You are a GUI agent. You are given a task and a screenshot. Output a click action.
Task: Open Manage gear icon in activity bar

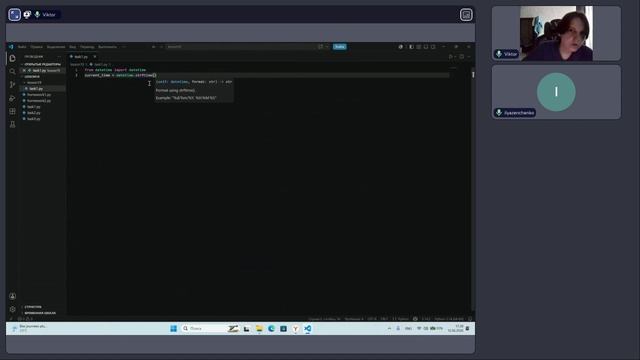click(12, 309)
